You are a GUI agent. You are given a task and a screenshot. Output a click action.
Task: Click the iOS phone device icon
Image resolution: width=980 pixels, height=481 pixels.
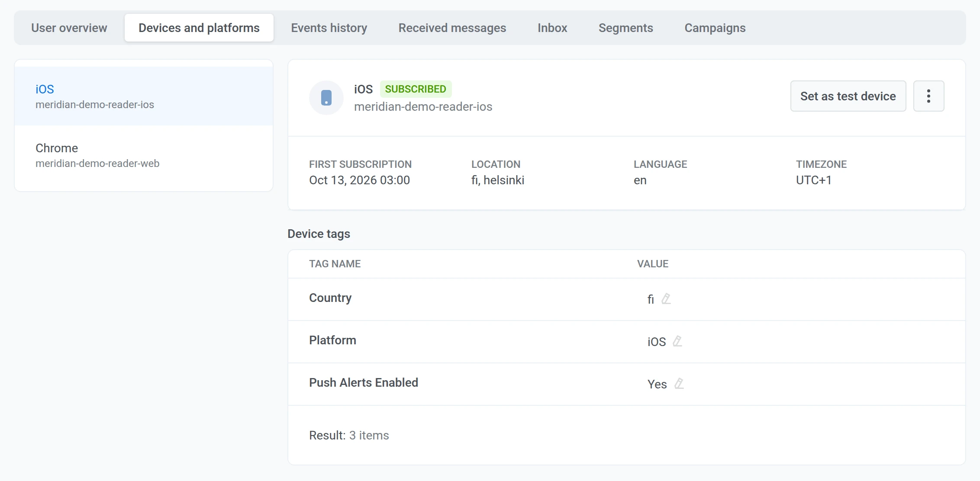pyautogui.click(x=326, y=98)
